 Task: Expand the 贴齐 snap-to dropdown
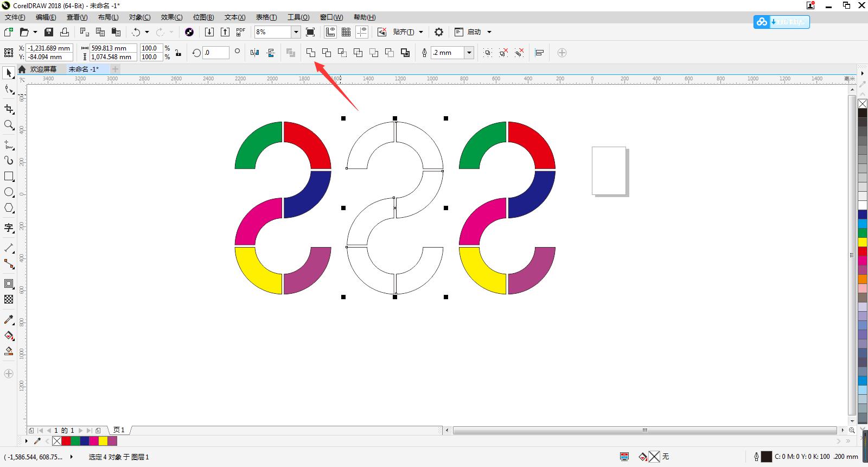tap(421, 32)
